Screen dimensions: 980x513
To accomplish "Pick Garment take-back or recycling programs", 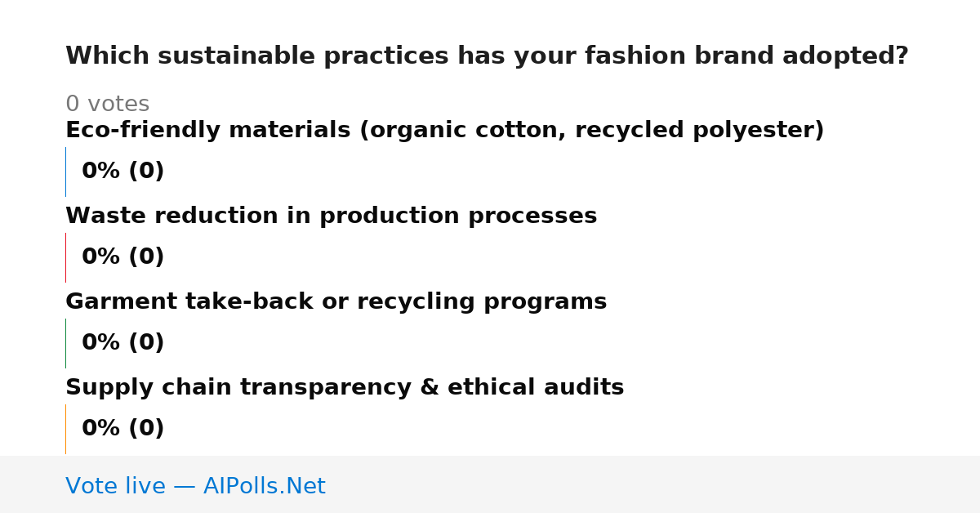I will tap(336, 302).
